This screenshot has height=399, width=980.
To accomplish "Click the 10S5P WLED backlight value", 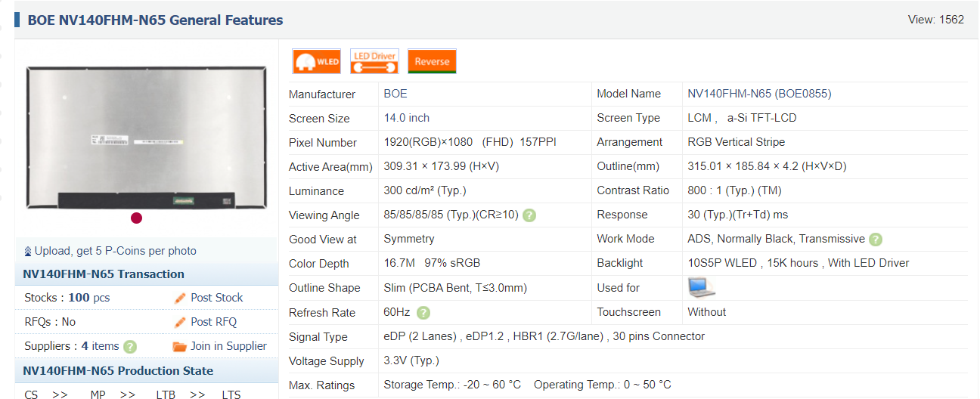I will [799, 263].
